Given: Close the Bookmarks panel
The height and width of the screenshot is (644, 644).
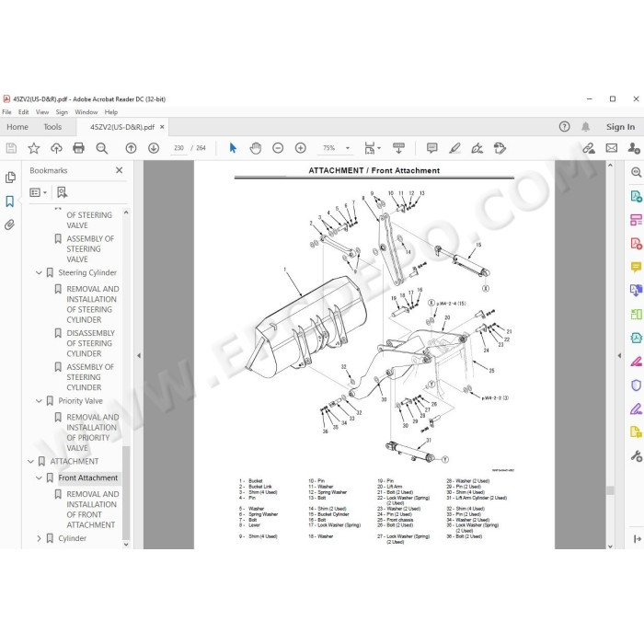Looking at the screenshot, I should (119, 170).
